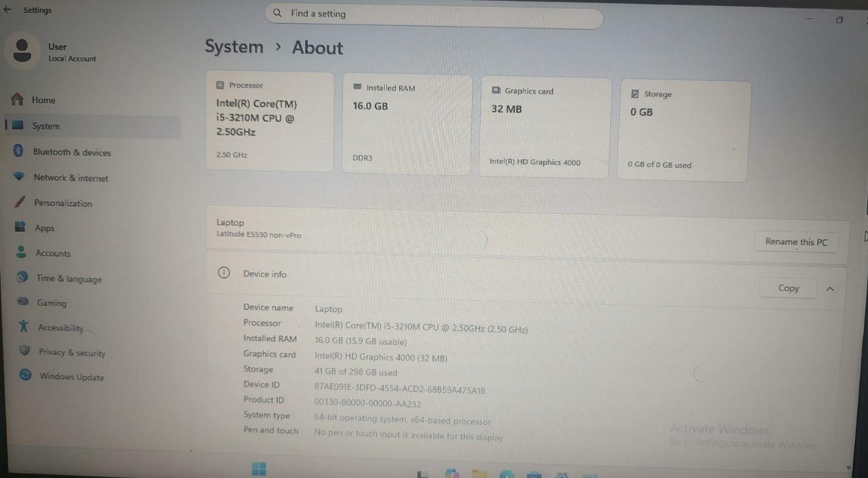Click Product ID 00330-80000-00000-AA232
This screenshot has height=478, width=868.
pyautogui.click(x=367, y=403)
